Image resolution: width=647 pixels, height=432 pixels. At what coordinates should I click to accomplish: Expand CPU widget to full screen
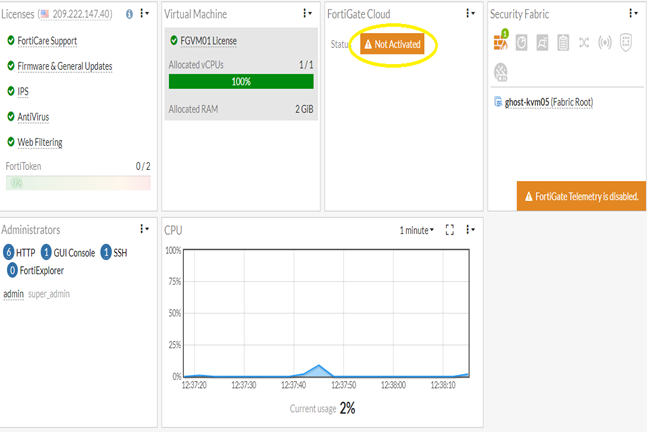[x=450, y=230]
